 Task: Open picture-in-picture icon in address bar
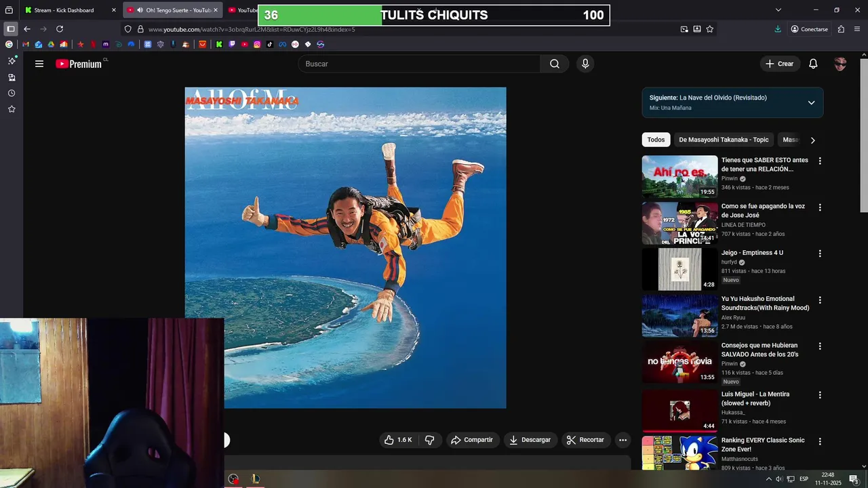coord(684,29)
